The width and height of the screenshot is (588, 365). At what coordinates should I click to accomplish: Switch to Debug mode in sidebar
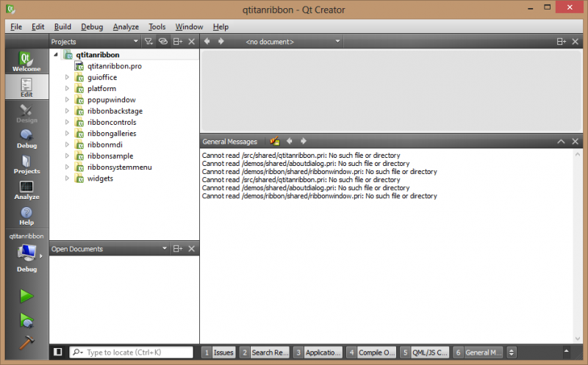coord(26,138)
